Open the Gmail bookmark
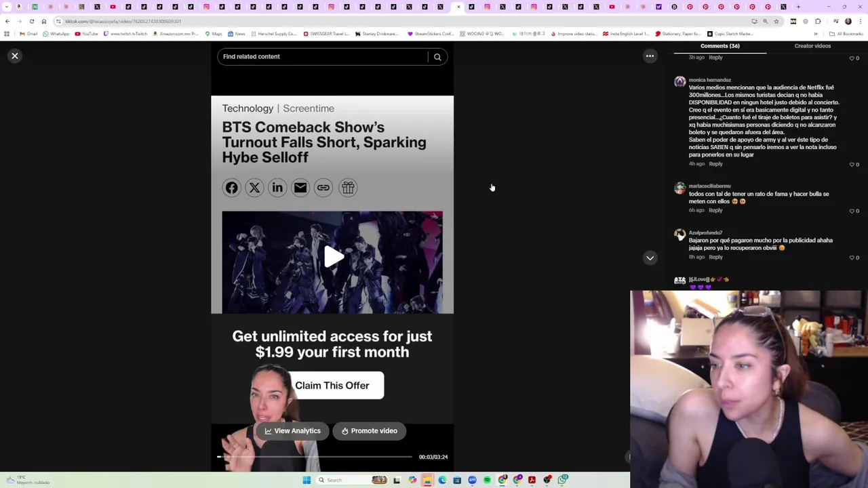868x488 pixels. (28, 34)
